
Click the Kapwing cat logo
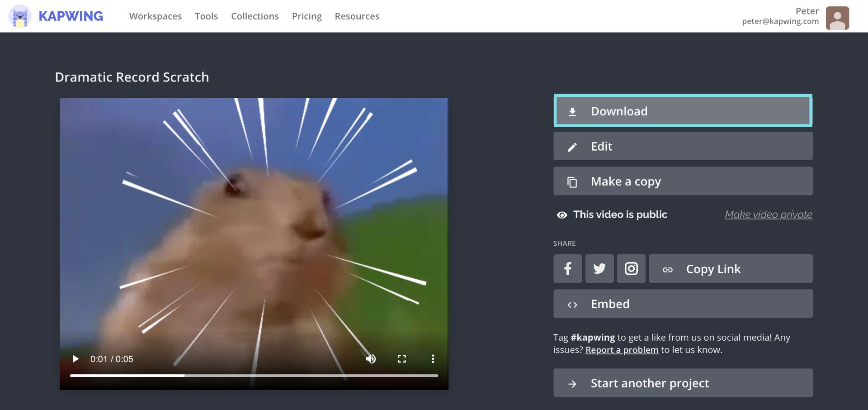[x=20, y=16]
